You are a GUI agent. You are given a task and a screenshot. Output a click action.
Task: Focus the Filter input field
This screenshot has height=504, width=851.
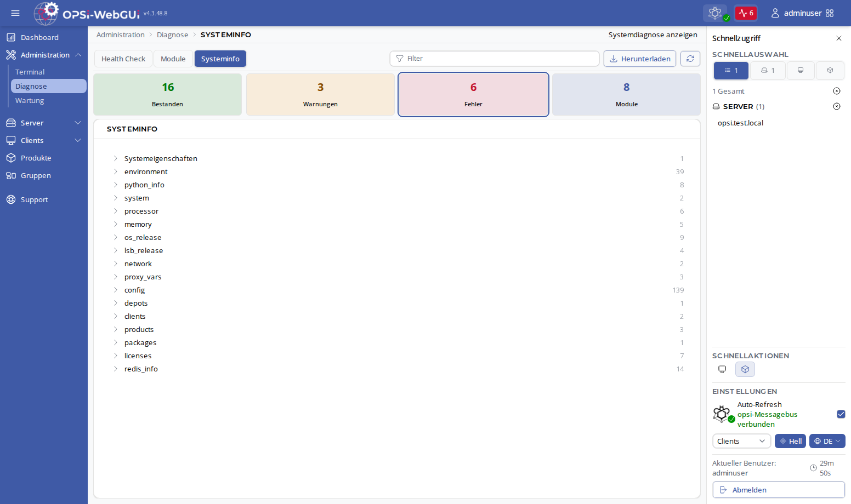pos(495,59)
